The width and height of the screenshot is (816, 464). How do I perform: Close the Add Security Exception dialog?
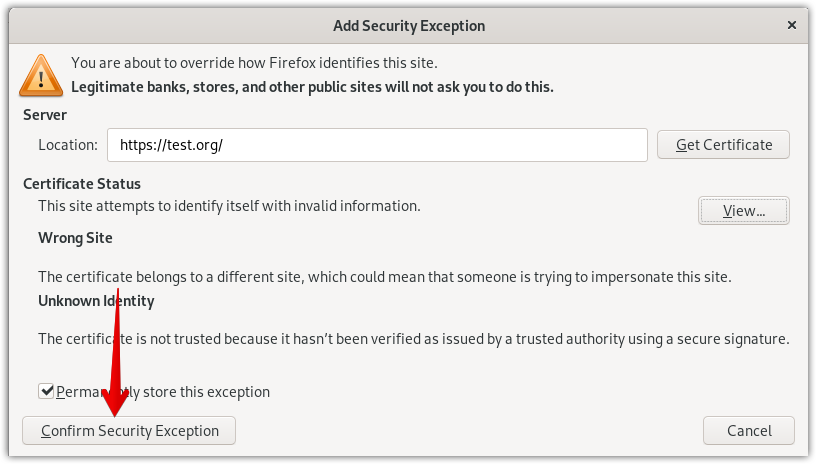(791, 25)
